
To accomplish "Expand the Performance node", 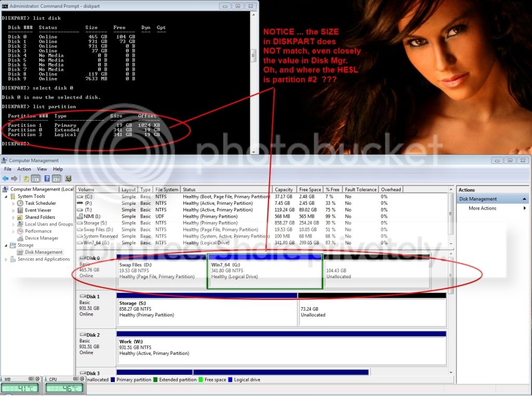I will [x=13, y=231].
